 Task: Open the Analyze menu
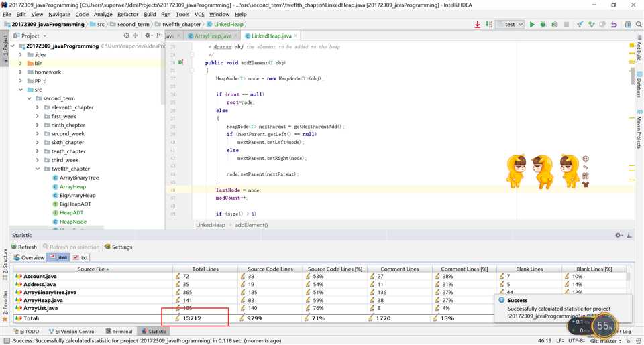pos(103,14)
